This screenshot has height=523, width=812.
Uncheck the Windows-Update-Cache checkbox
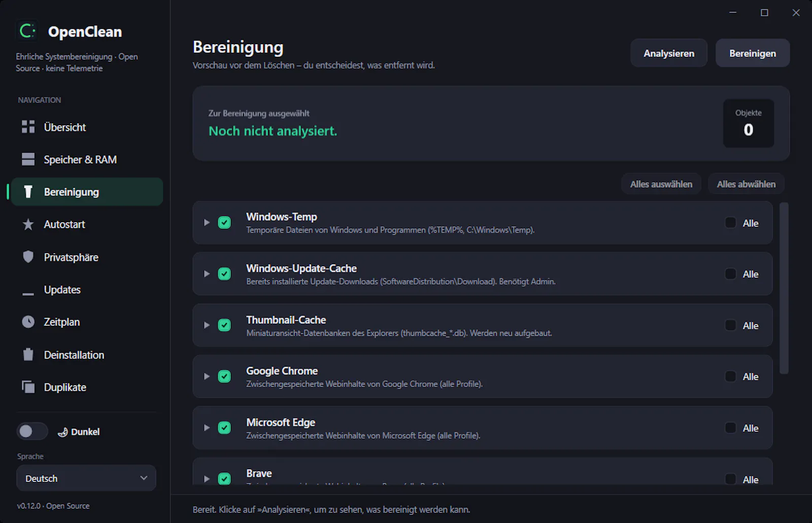[x=224, y=273]
